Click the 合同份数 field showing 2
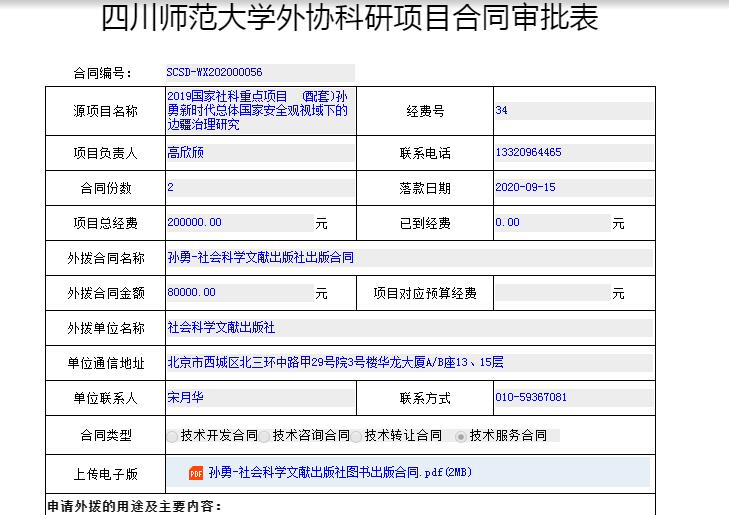This screenshot has height=515, width=729. point(260,188)
